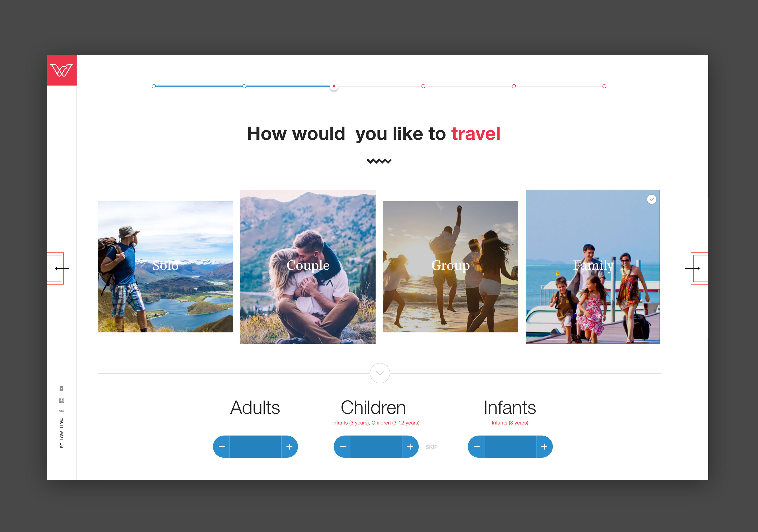Click the SKIP link beside Children
Screen dimensions: 758x532
[x=431, y=447]
